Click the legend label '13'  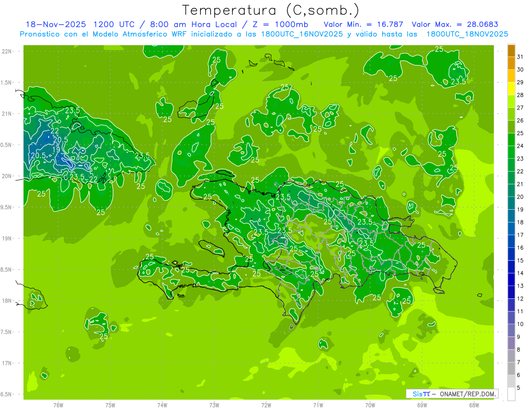pos(520,286)
